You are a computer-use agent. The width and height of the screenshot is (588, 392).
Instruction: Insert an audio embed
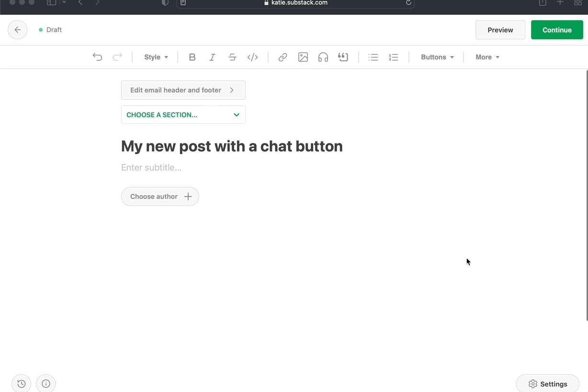coord(323,57)
